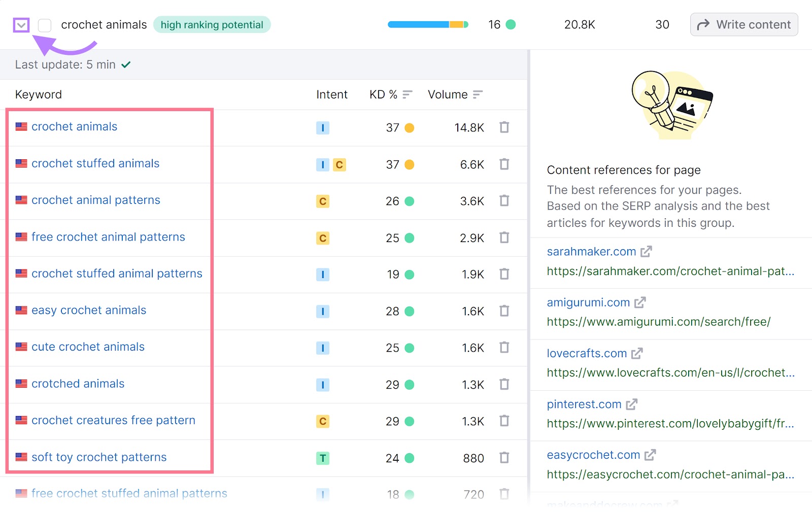This screenshot has width=812, height=512.
Task: Click the informational intent badge for easy crochet animals
Action: pos(323,311)
